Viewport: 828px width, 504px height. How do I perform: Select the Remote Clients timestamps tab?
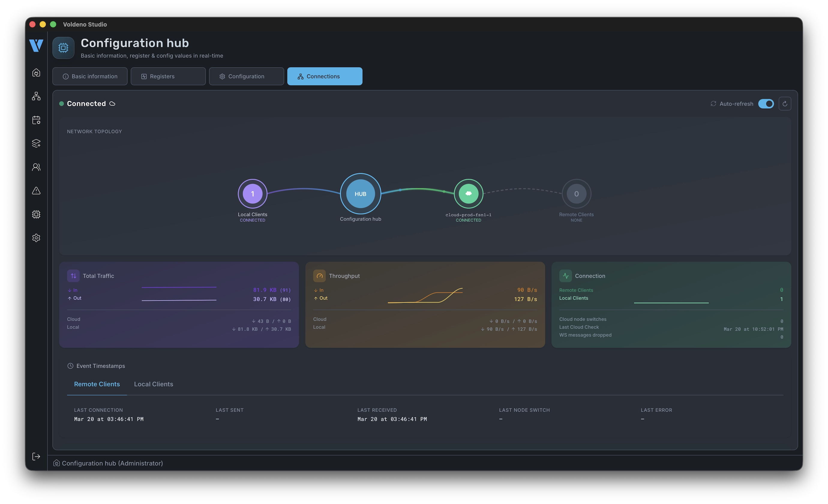point(97,384)
